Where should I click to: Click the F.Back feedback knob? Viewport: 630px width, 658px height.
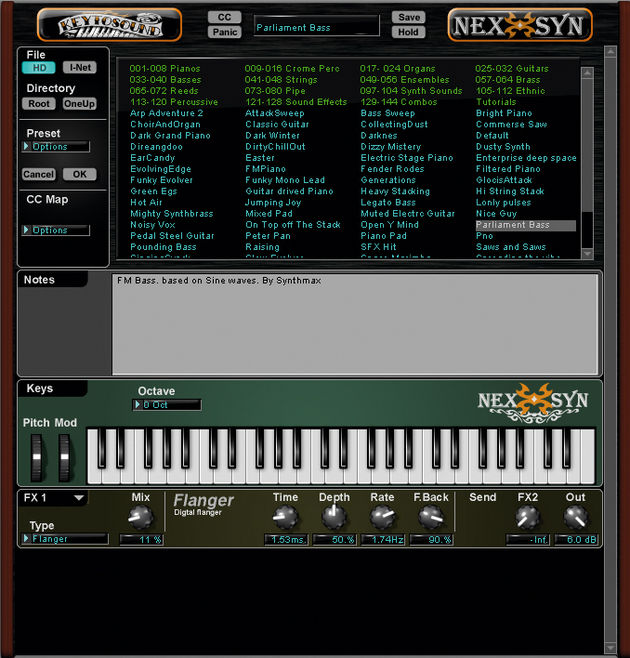tap(431, 517)
